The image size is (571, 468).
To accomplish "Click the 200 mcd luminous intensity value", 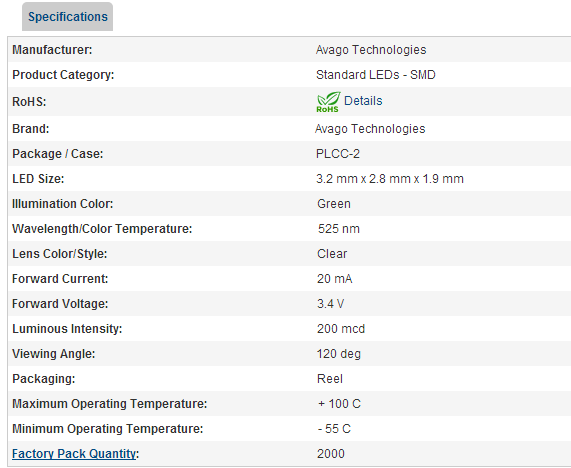I will [x=340, y=329].
